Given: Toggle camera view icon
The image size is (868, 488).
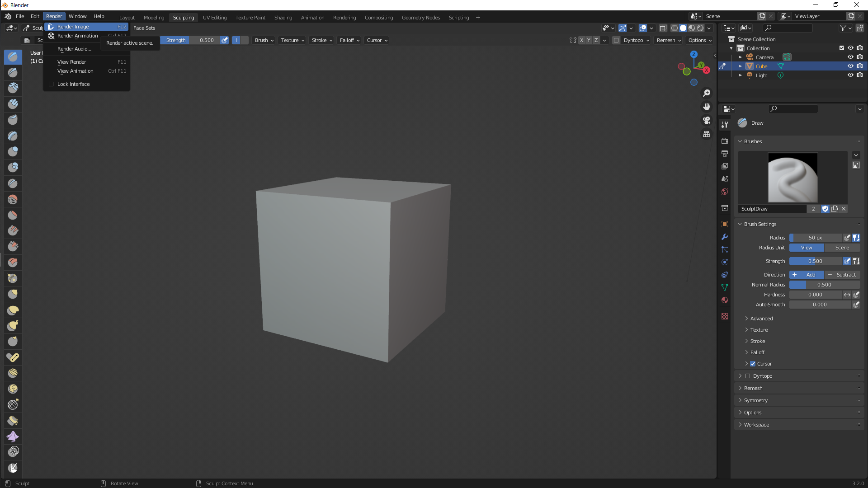Looking at the screenshot, I should (x=706, y=120).
